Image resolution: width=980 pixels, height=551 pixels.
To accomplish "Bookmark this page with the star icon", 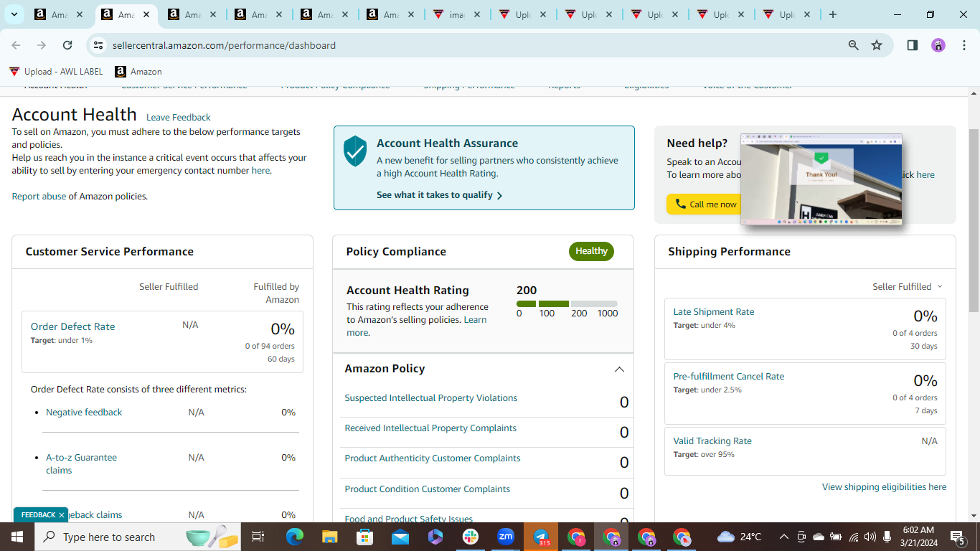I will click(x=877, y=45).
